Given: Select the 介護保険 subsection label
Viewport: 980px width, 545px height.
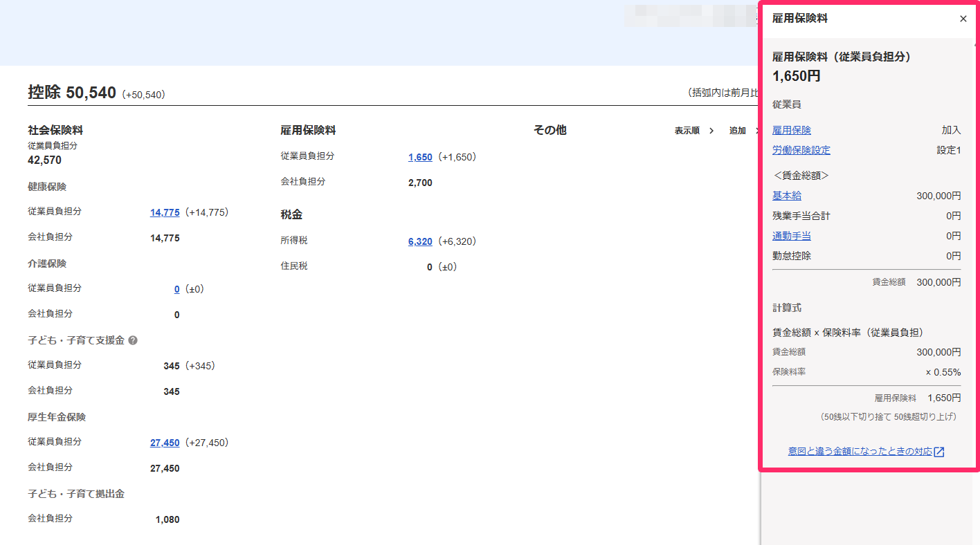Looking at the screenshot, I should (47, 264).
